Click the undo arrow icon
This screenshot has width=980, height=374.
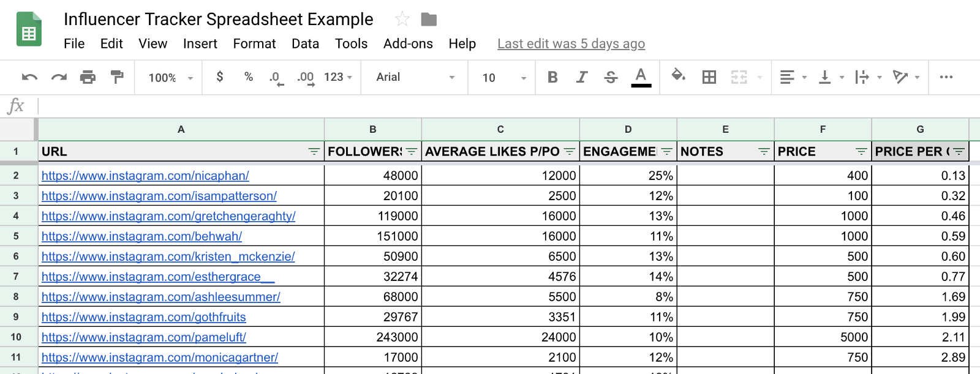(29, 77)
